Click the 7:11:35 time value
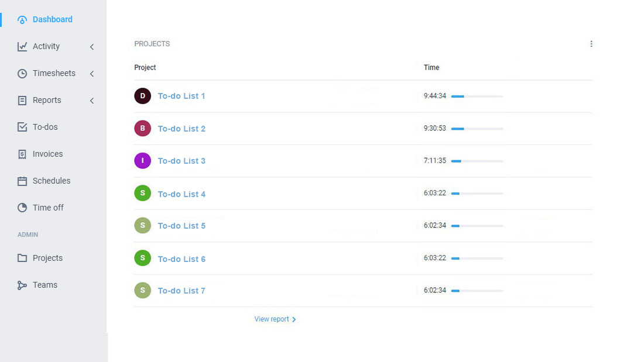 [x=434, y=161]
